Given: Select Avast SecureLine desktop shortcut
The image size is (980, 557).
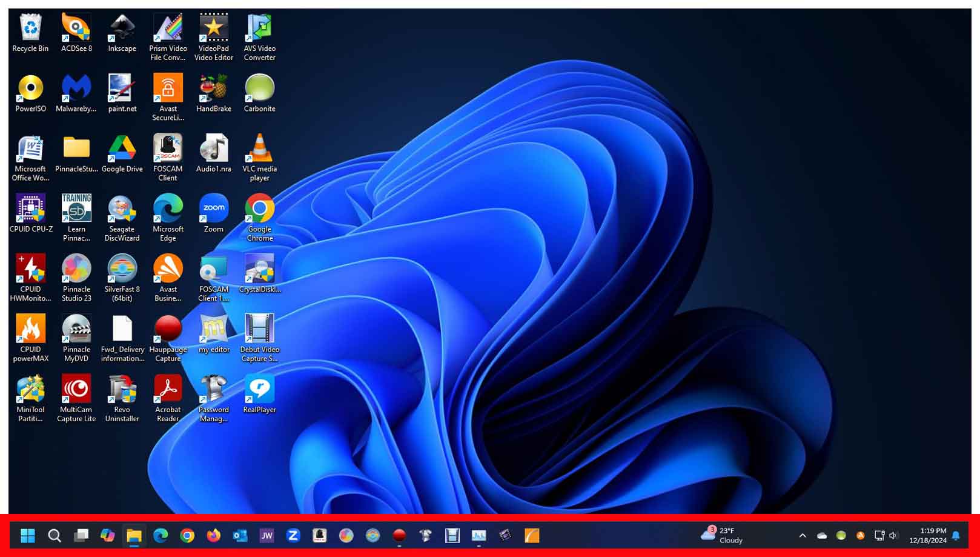Looking at the screenshot, I should pyautogui.click(x=168, y=98).
